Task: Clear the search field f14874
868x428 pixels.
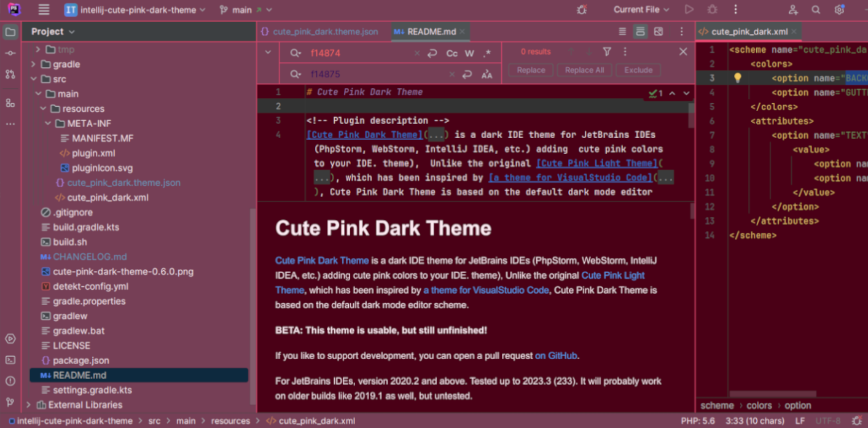Action: (x=417, y=53)
